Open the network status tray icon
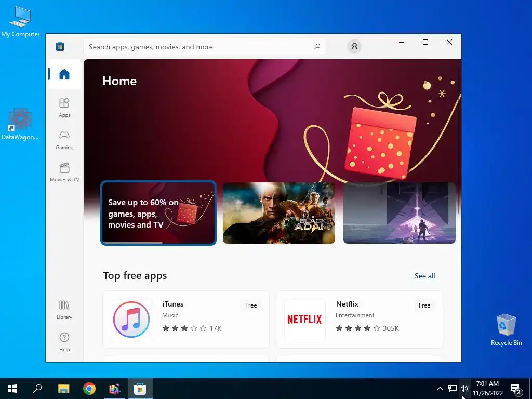Screen dimensions: 532x399 [x=453, y=389]
